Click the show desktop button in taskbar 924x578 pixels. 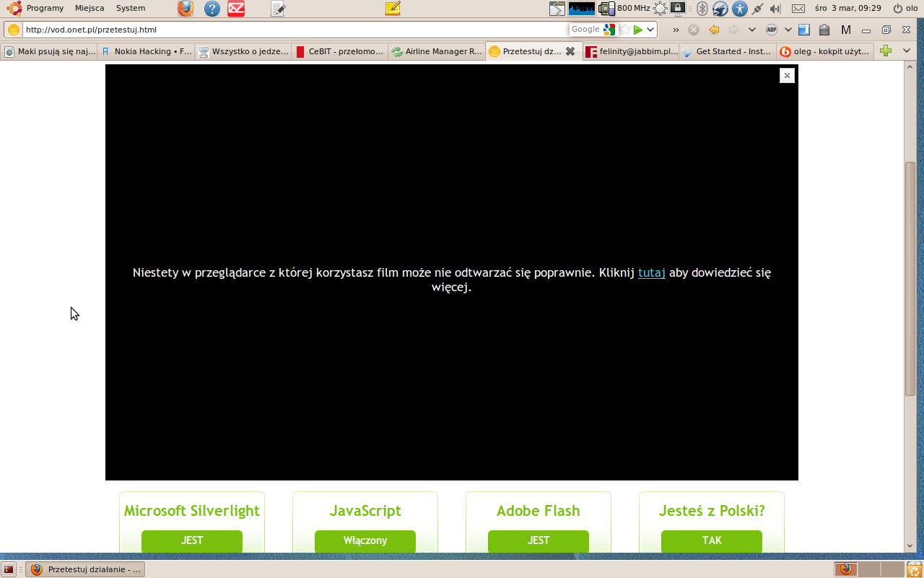pos(9,569)
